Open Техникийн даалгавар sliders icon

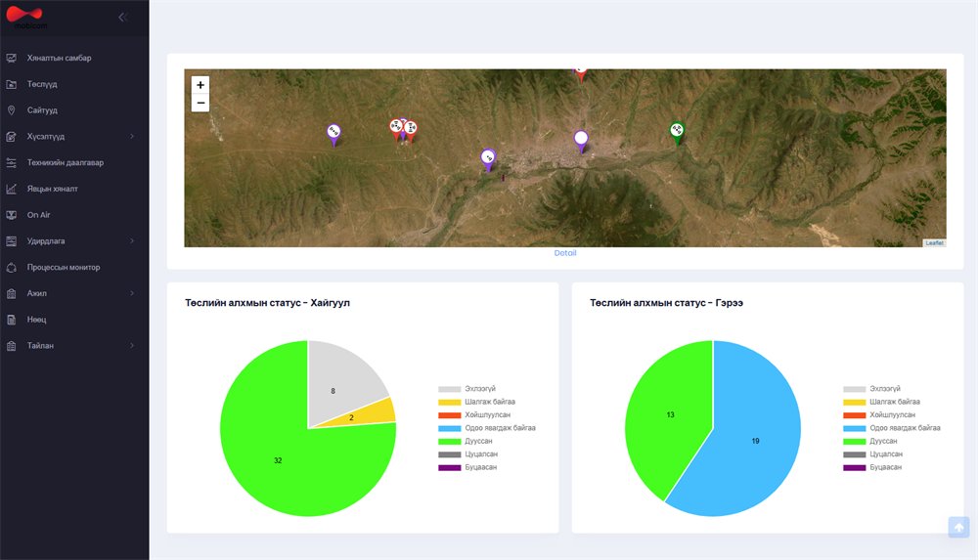coord(11,163)
